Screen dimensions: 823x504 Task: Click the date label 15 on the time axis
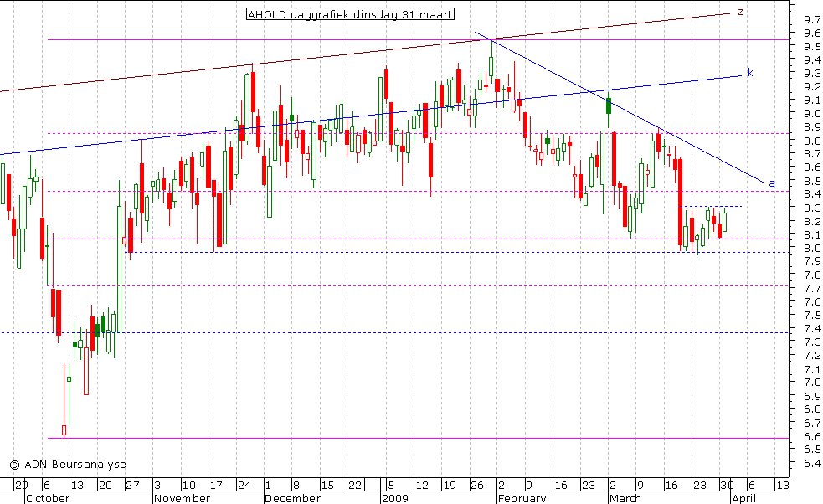click(x=327, y=485)
